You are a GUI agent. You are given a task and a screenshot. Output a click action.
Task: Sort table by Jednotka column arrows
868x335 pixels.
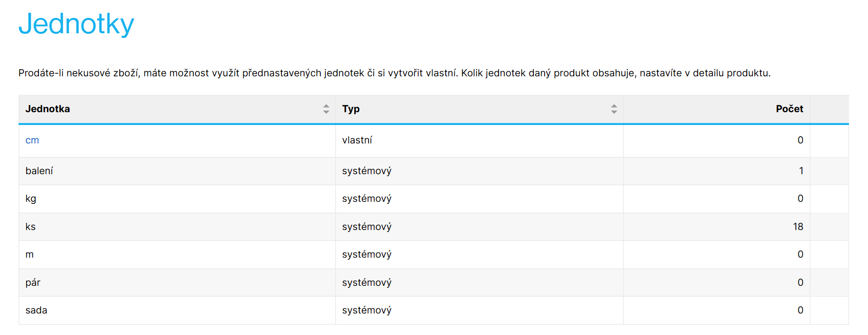coord(326,109)
